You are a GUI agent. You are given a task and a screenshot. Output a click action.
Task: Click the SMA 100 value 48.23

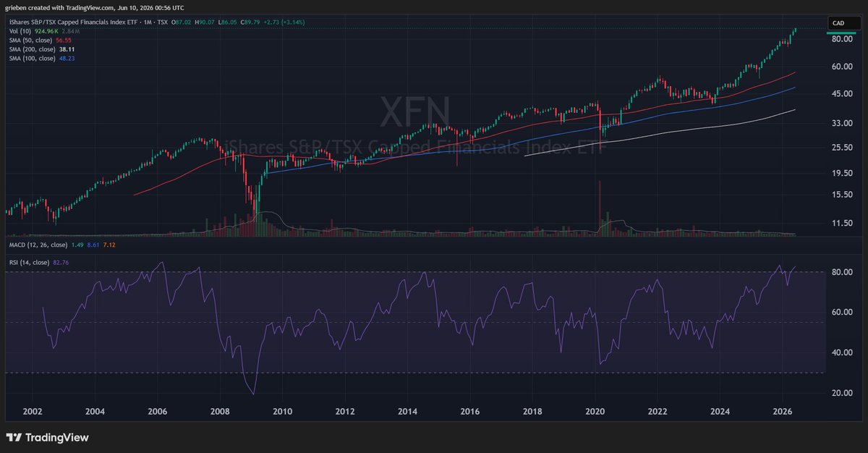point(67,58)
